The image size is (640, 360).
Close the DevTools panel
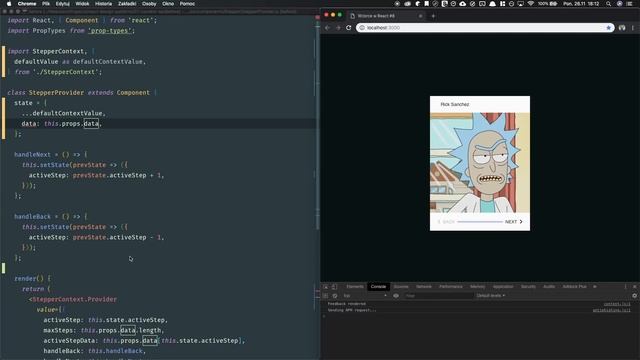pos(634,287)
